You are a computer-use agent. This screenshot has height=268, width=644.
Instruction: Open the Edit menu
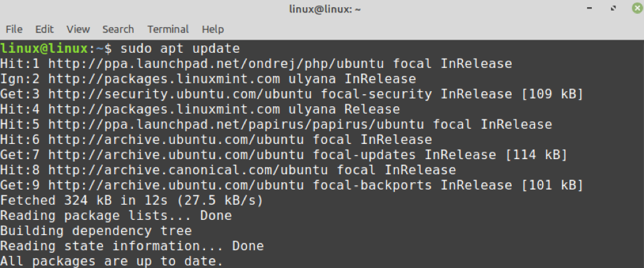[x=44, y=29]
